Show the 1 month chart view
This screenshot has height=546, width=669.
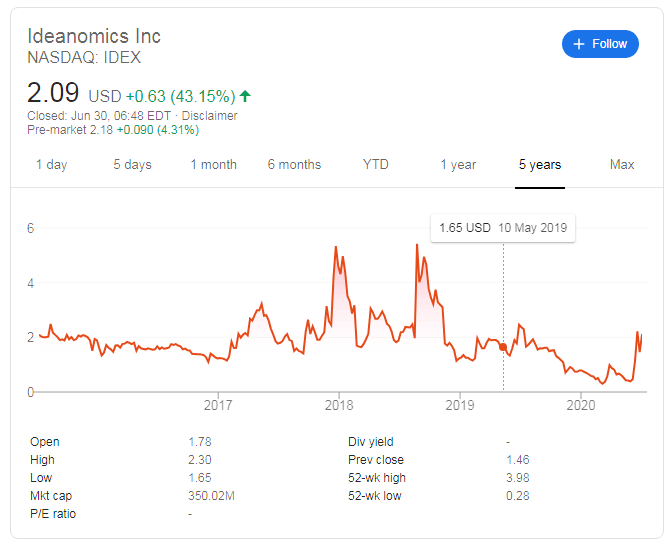point(213,165)
